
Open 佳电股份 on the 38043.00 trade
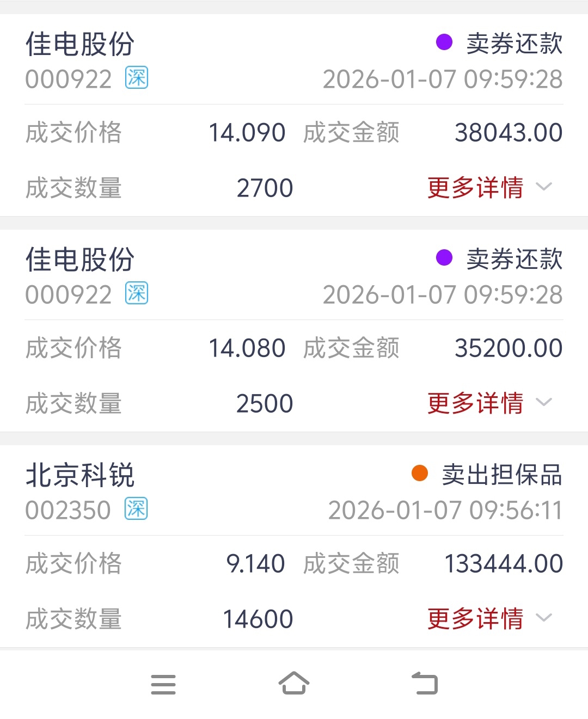coord(80,44)
